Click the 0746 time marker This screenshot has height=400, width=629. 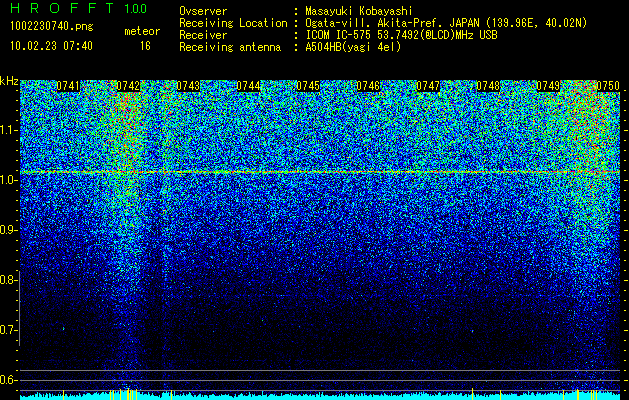(x=368, y=86)
